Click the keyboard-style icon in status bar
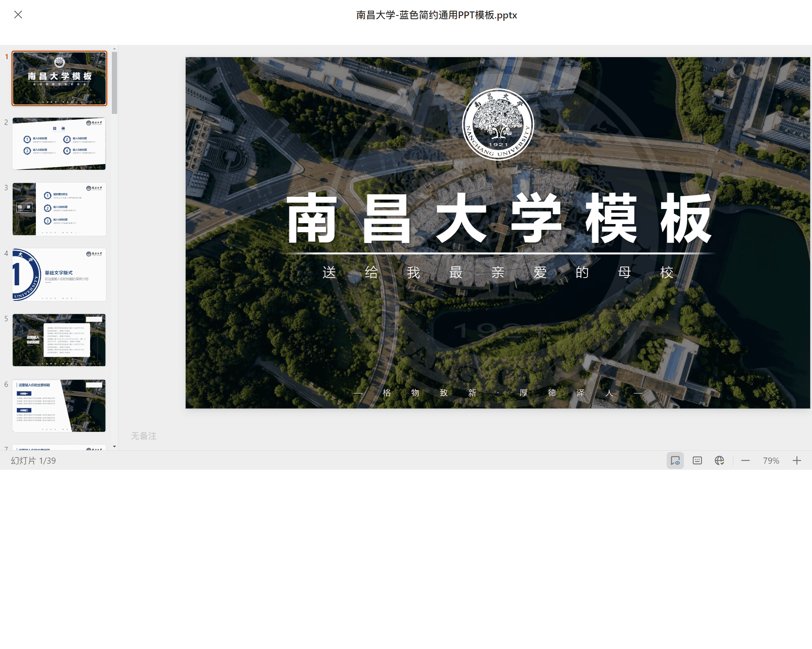 click(x=697, y=460)
